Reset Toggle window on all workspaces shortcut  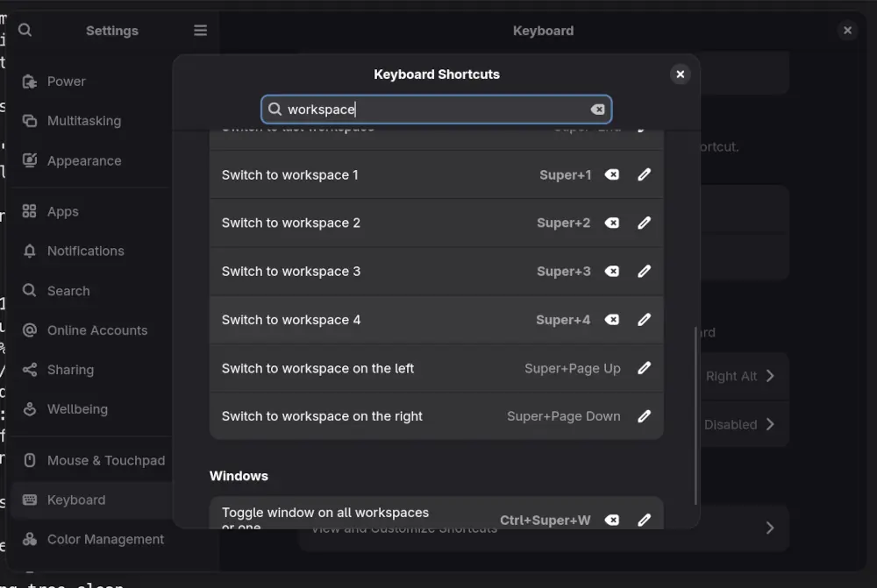tap(612, 521)
